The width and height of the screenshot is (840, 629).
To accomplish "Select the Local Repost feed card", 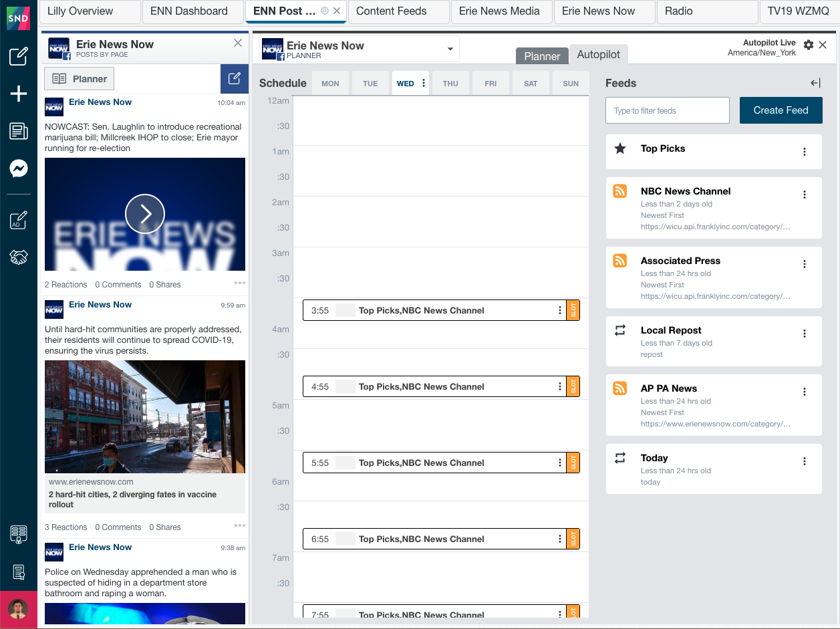I will tap(714, 341).
